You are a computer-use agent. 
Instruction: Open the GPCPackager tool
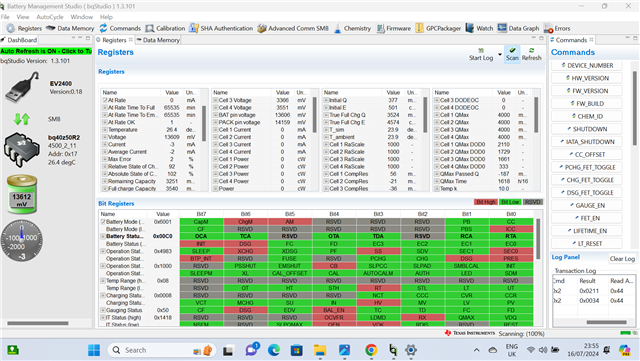coord(438,28)
